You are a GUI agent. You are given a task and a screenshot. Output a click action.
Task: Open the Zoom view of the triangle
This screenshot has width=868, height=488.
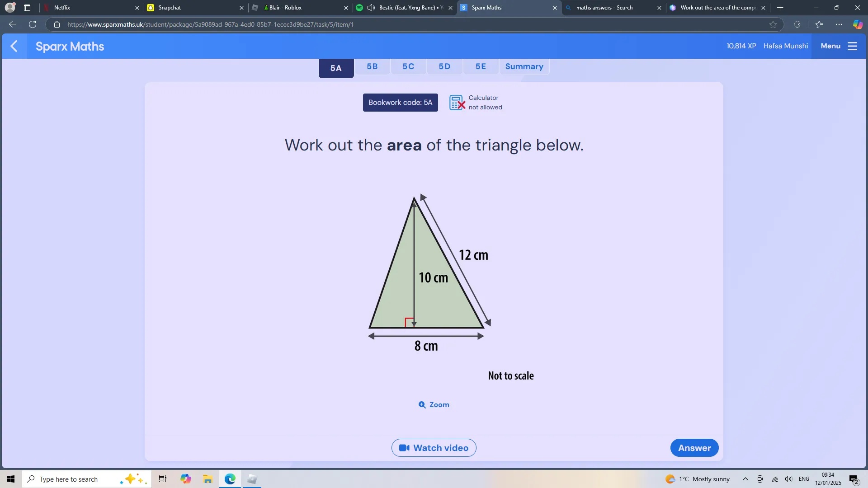coord(433,404)
